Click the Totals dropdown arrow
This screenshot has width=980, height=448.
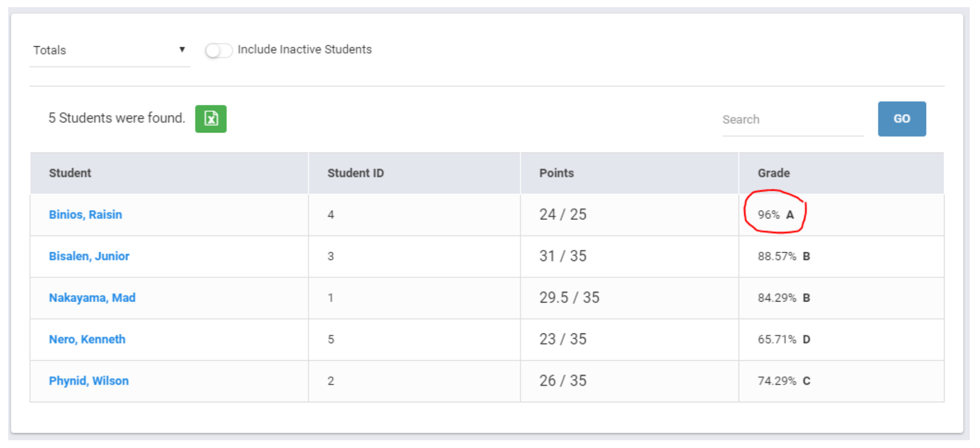click(x=182, y=50)
